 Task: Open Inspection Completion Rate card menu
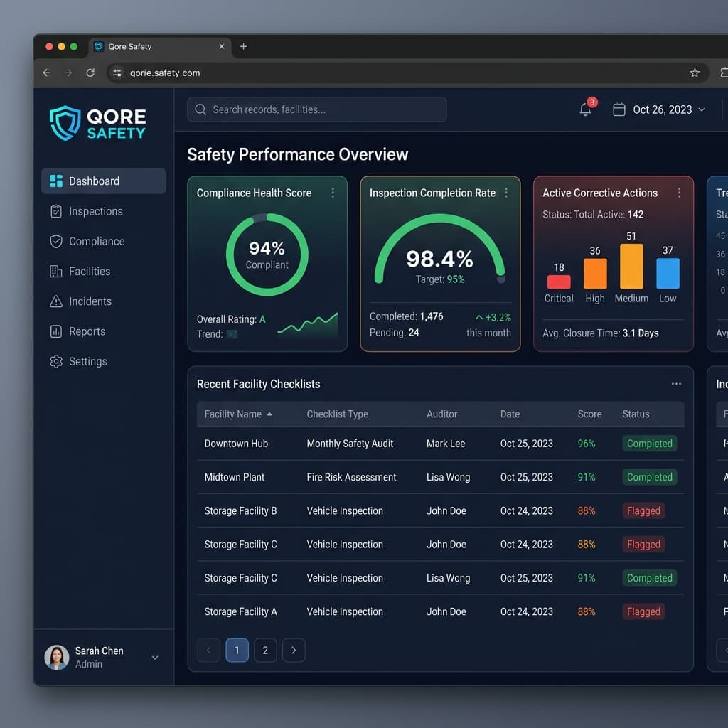[x=506, y=193]
